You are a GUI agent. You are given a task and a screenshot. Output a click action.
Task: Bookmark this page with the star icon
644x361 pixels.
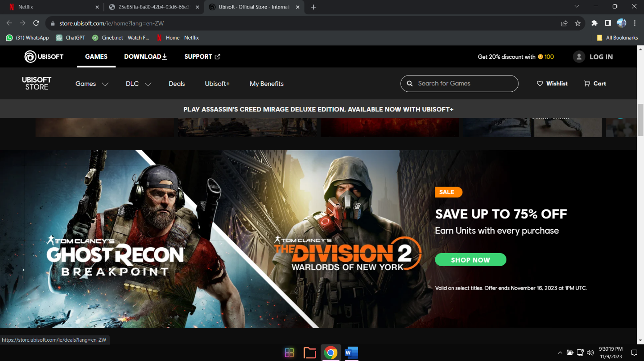click(578, 23)
